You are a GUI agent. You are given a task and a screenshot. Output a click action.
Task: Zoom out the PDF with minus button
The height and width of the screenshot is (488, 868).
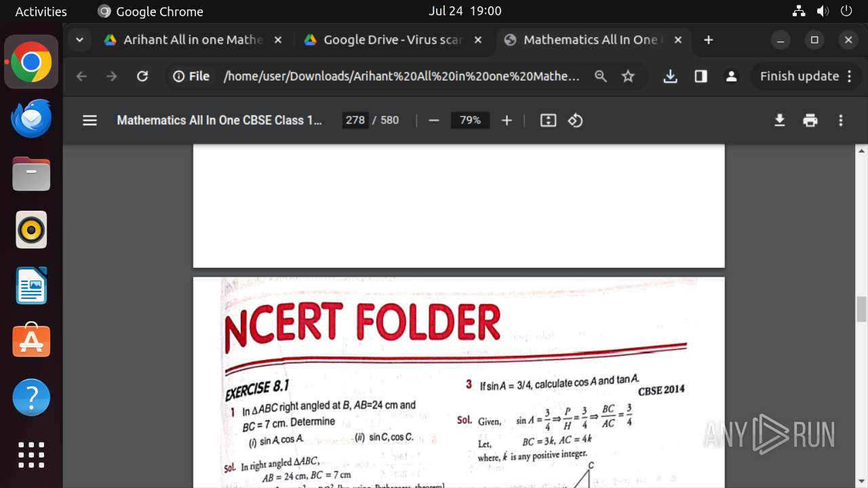pos(434,120)
